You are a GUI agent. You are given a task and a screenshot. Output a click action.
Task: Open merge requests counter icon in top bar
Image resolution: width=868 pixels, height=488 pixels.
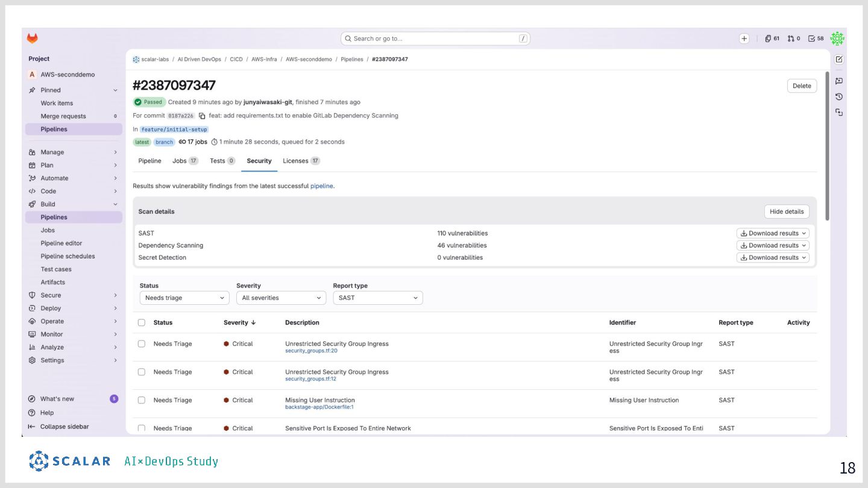[x=793, y=39]
